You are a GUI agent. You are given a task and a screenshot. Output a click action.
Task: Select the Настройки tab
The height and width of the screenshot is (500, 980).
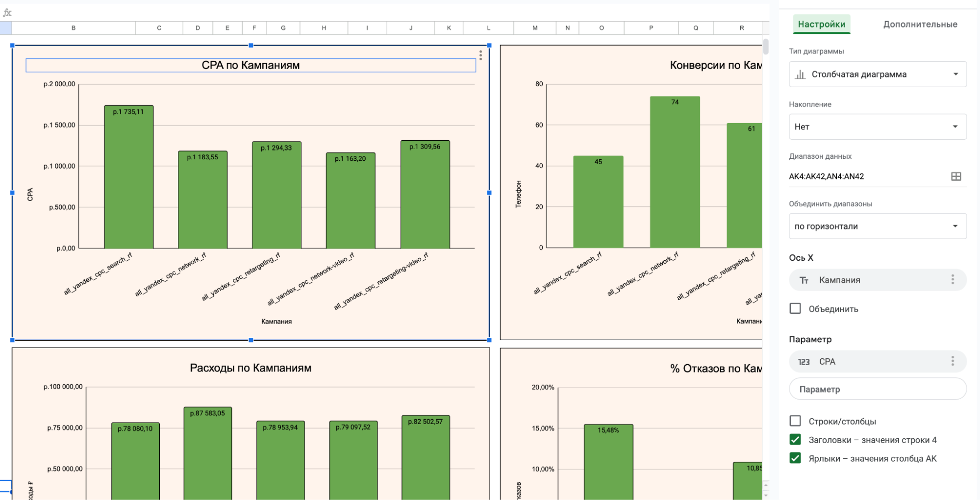point(821,25)
